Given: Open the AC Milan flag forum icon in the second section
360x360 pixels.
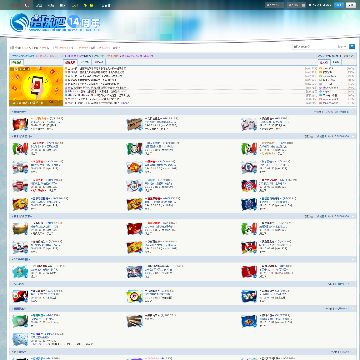Looking at the screenshot, I should pyautogui.click(x=20, y=148).
